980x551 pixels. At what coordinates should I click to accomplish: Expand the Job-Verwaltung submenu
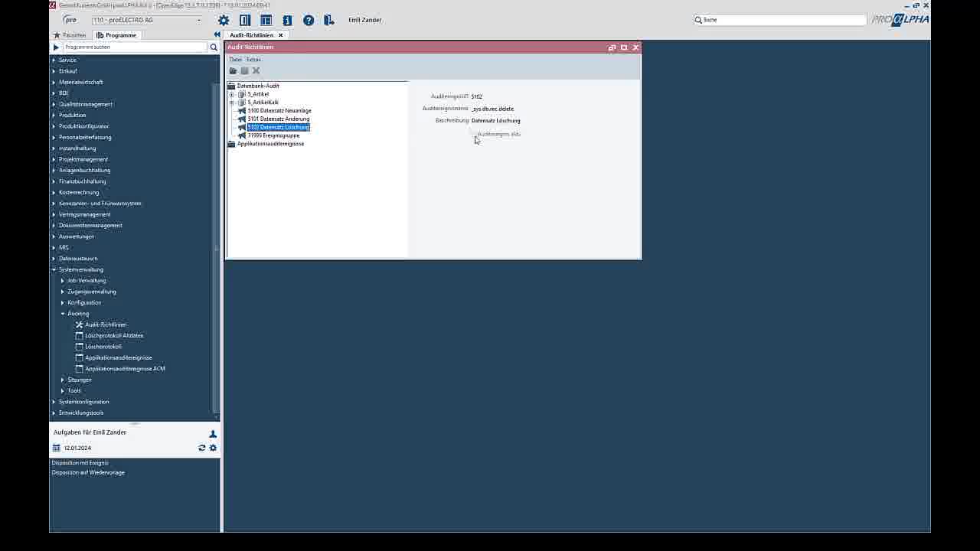click(63, 281)
